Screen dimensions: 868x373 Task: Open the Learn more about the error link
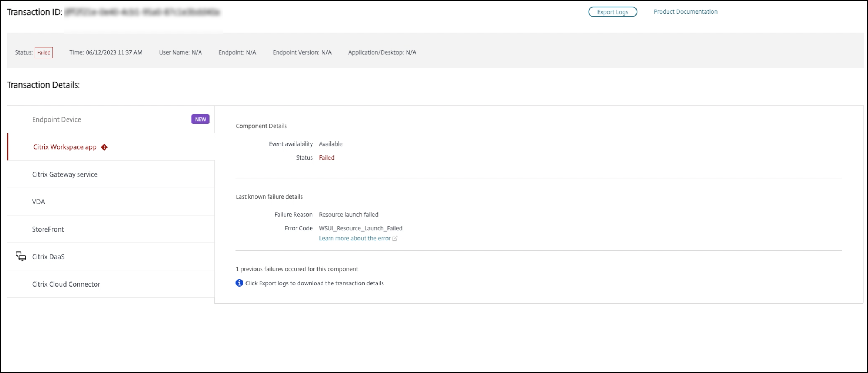click(355, 239)
